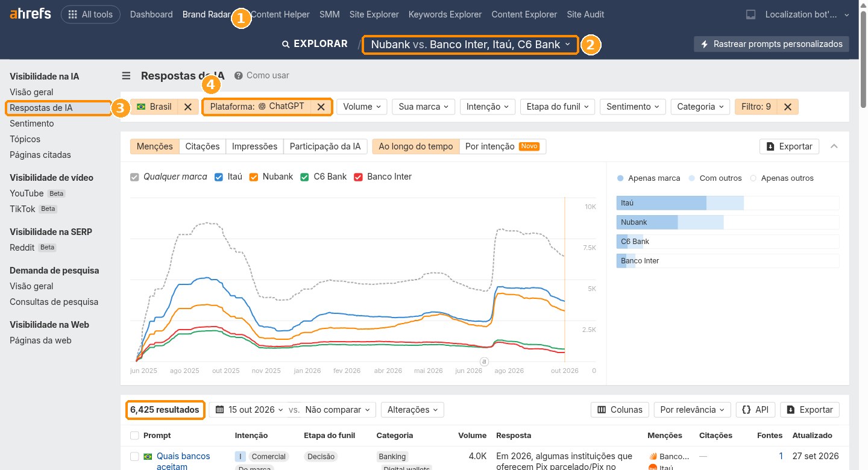The width and height of the screenshot is (868, 470).
Task: Click the Ahrefs logo
Action: coord(30,14)
